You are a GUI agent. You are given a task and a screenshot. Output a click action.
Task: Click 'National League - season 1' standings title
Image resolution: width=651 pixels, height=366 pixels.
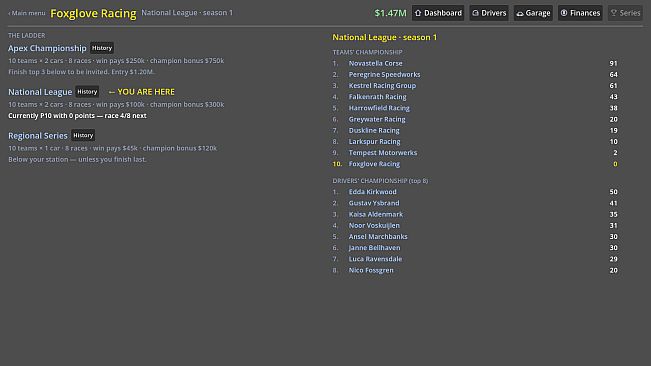coord(384,37)
